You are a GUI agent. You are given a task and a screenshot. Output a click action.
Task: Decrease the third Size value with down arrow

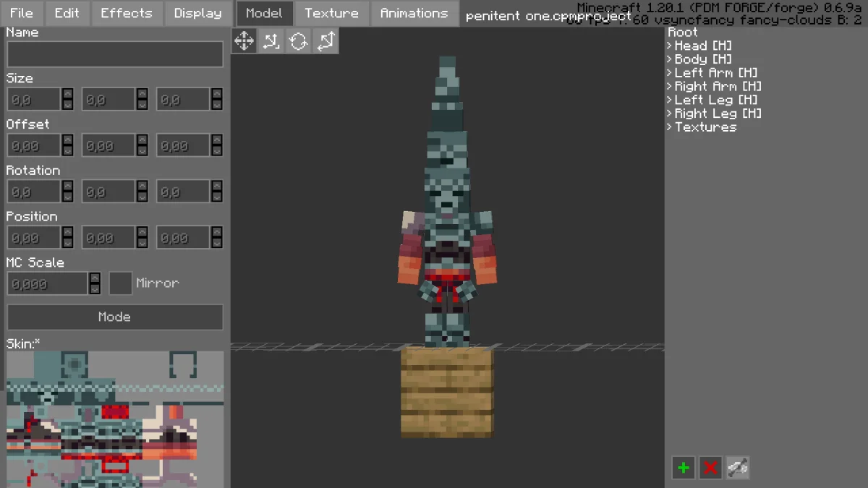coord(217,106)
